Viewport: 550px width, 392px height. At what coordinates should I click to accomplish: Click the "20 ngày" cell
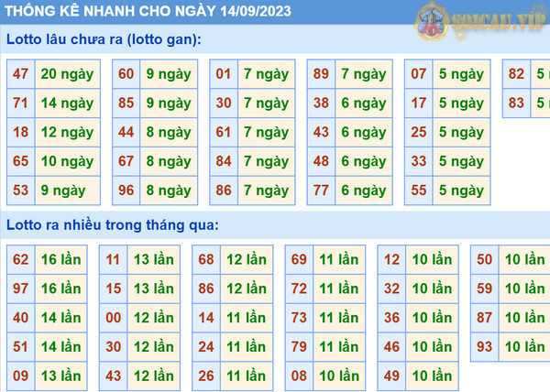[67, 74]
